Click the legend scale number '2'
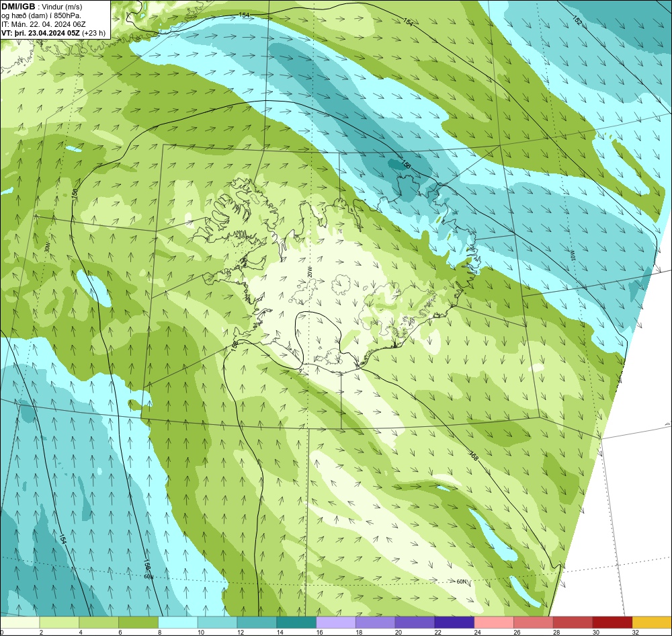Screen dimensions: 672x636 (x=41, y=632)
